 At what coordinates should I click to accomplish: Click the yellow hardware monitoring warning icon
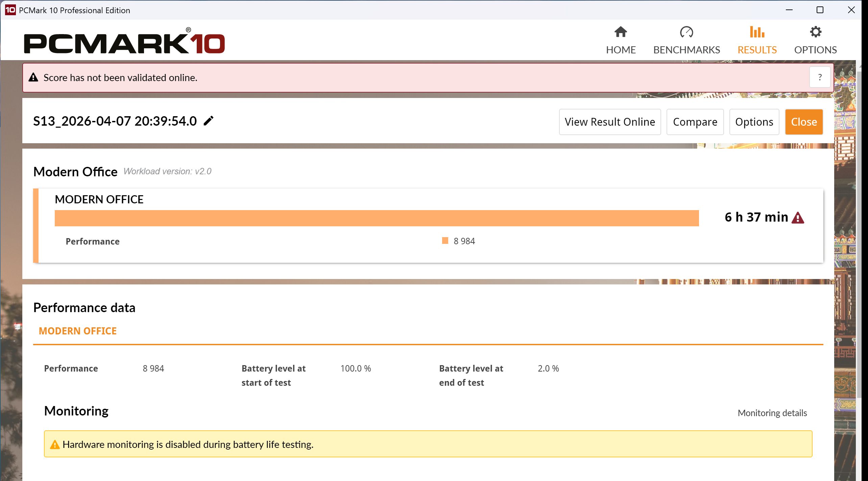pos(54,445)
